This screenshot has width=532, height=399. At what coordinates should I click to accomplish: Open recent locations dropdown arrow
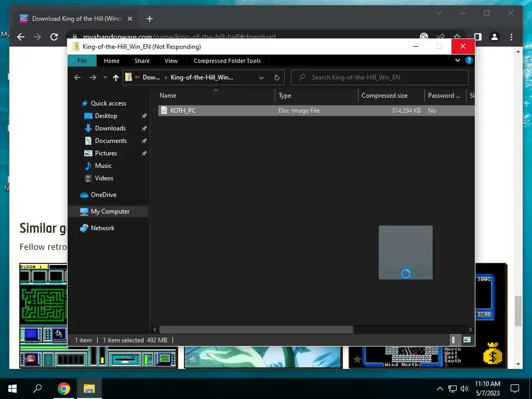click(x=105, y=77)
